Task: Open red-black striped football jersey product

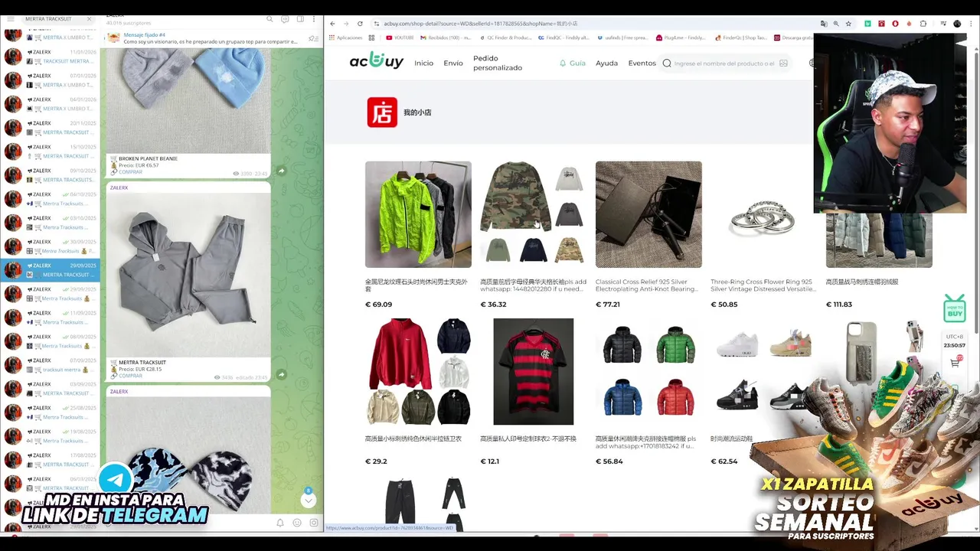Action: click(533, 371)
